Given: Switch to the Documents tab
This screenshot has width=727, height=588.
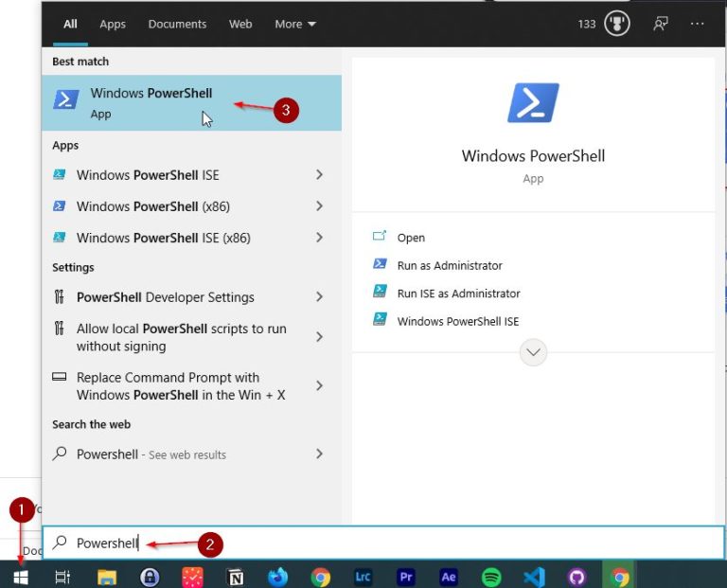Looking at the screenshot, I should [x=177, y=24].
